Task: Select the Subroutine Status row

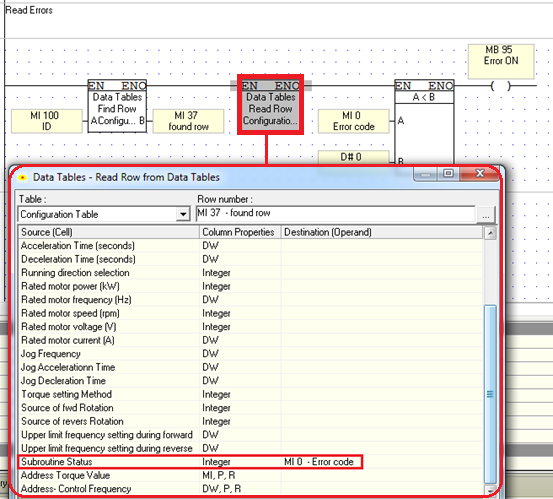Action: 190,462
